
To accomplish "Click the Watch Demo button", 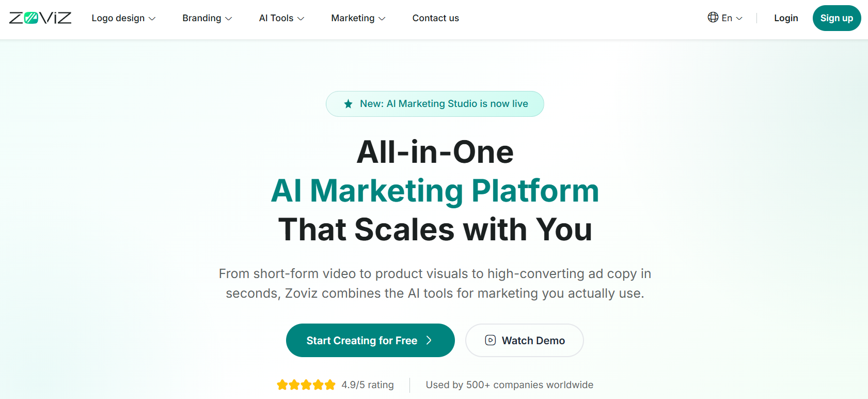I will click(533, 341).
